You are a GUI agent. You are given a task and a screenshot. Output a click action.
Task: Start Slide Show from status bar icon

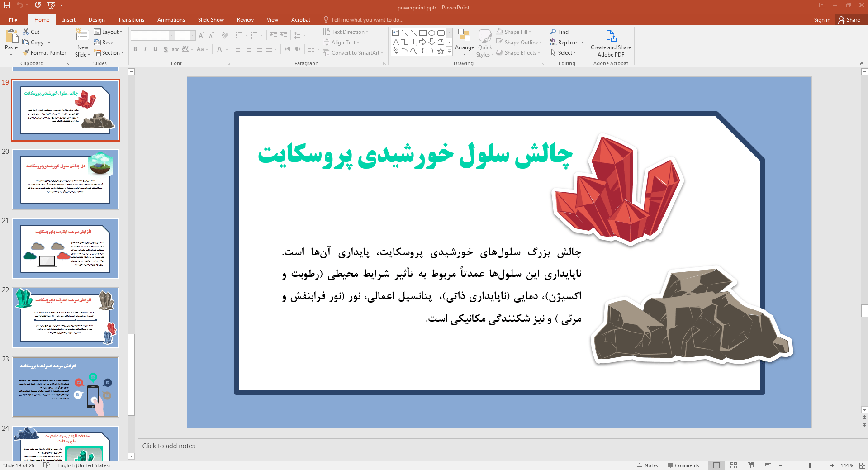[768, 465]
